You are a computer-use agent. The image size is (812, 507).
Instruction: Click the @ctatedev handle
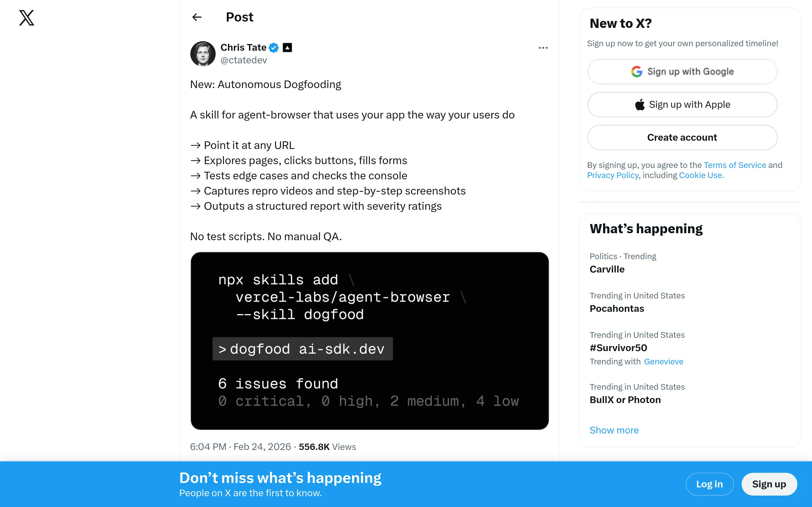pyautogui.click(x=244, y=60)
